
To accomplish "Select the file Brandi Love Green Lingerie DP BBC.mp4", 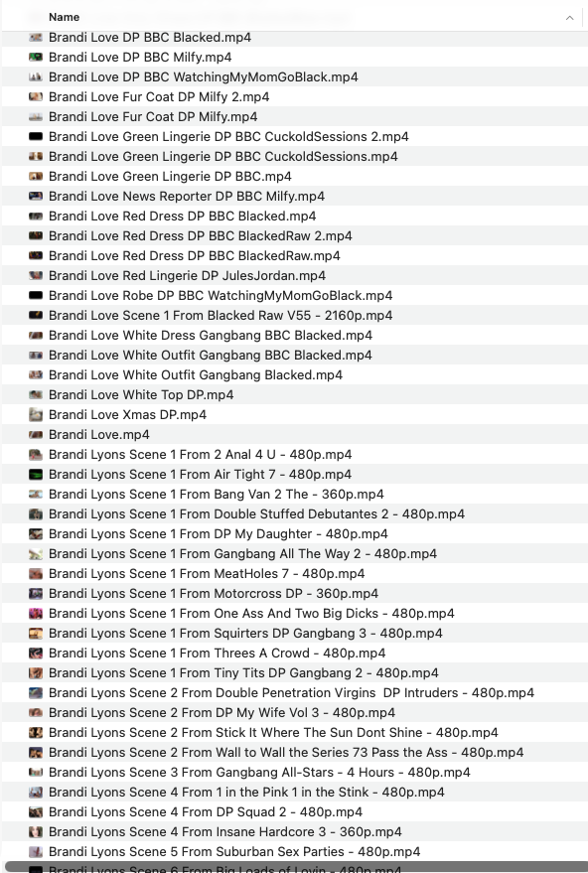I will (170, 177).
